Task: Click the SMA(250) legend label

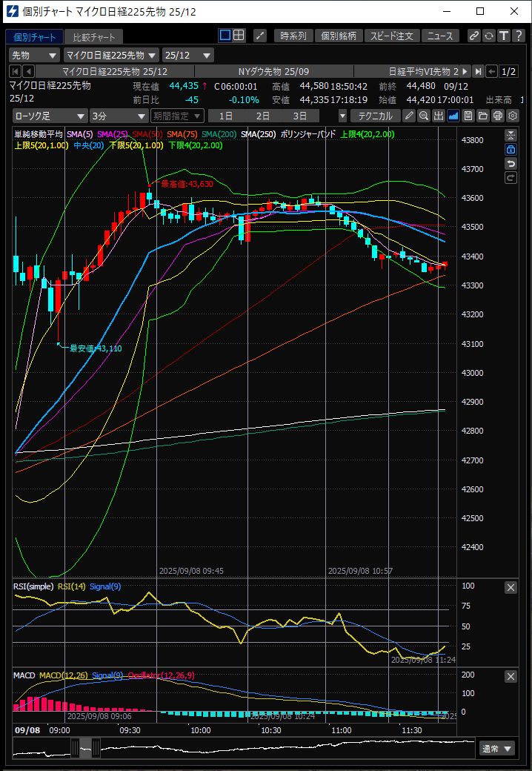Action: pos(259,133)
